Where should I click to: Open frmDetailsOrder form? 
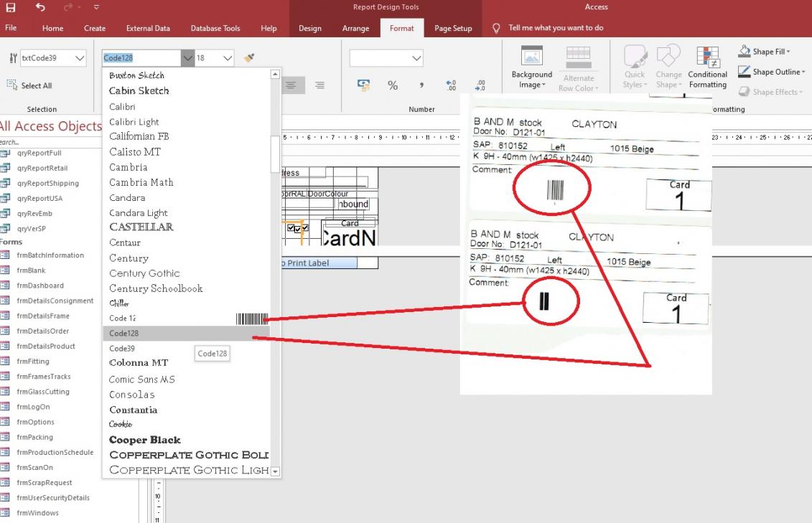(42, 331)
